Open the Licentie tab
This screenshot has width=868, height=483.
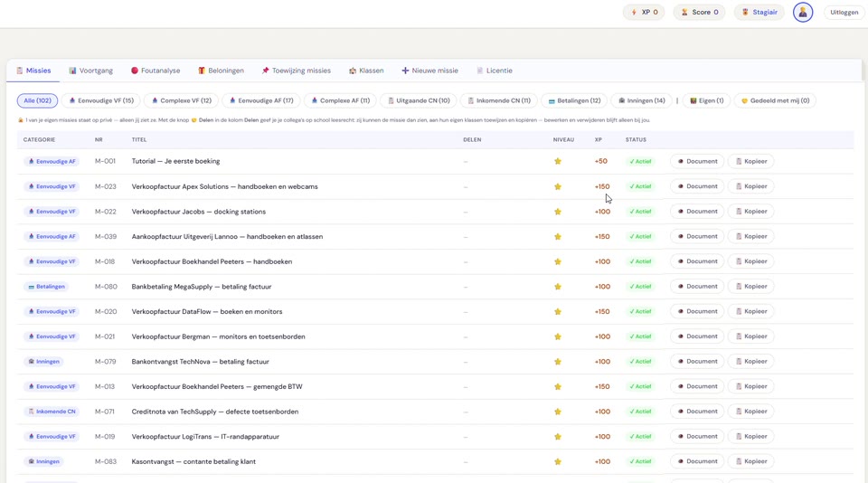495,71
